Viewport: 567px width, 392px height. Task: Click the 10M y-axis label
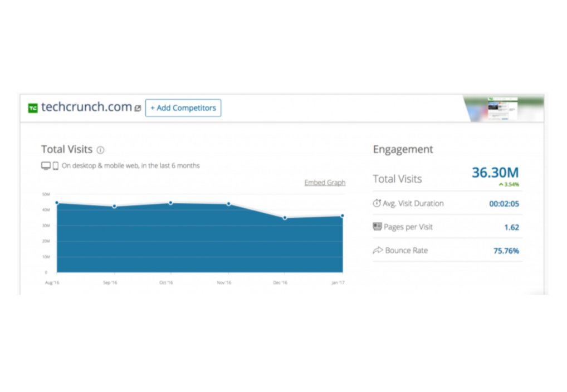(46, 257)
